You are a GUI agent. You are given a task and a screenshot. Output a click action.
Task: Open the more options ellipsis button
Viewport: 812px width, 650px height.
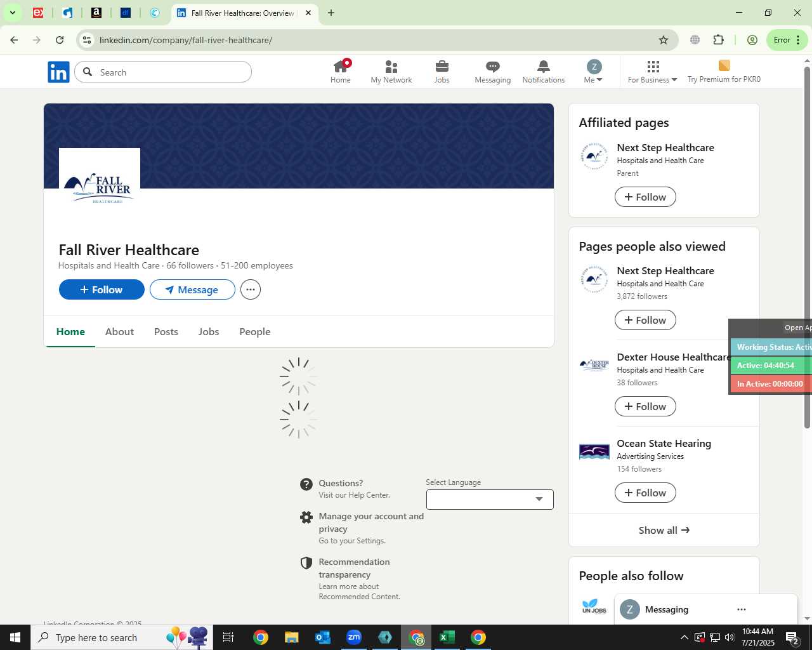click(x=251, y=289)
